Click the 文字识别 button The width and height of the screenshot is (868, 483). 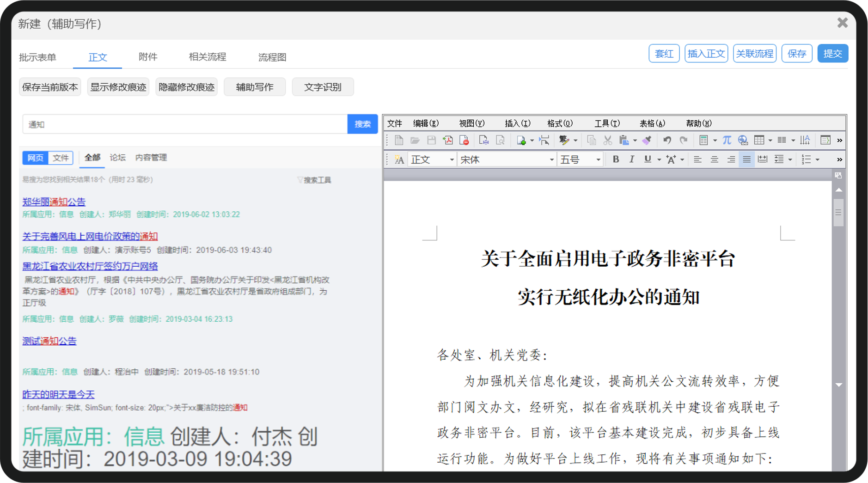coord(323,87)
